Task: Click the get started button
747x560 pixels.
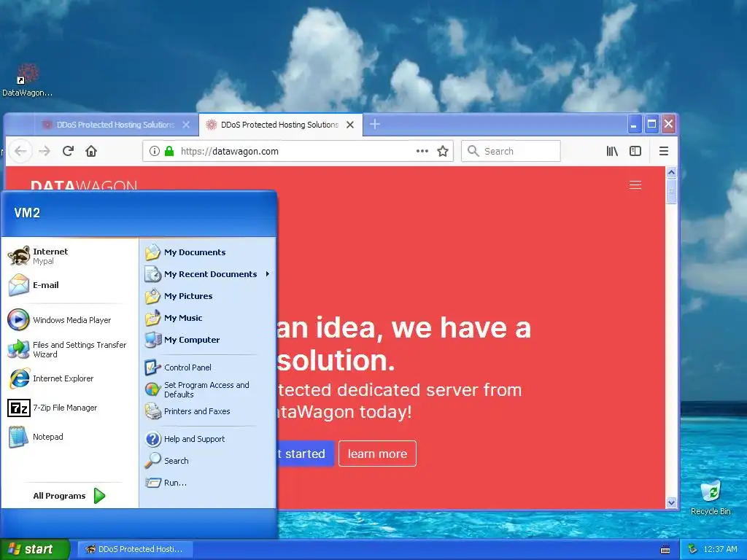Action: coord(305,454)
